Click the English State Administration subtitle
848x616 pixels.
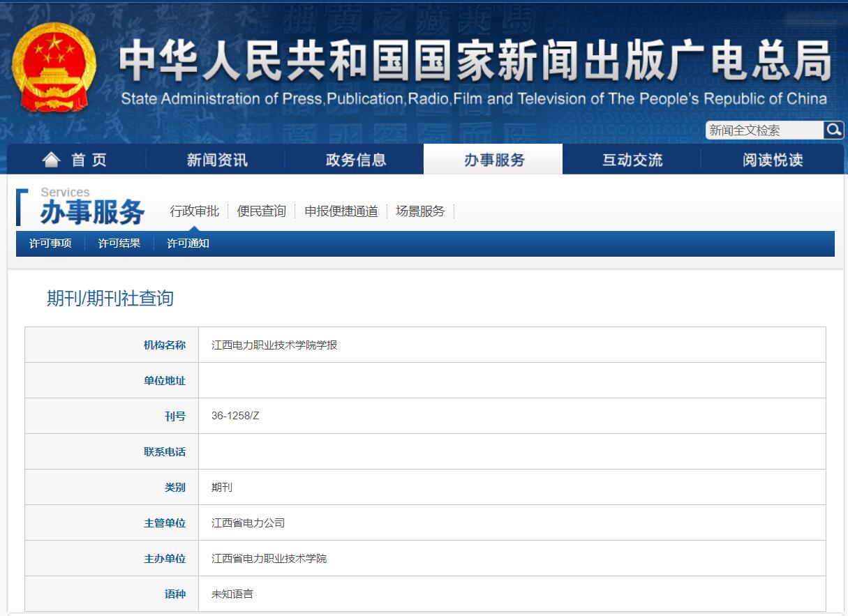coord(474,98)
